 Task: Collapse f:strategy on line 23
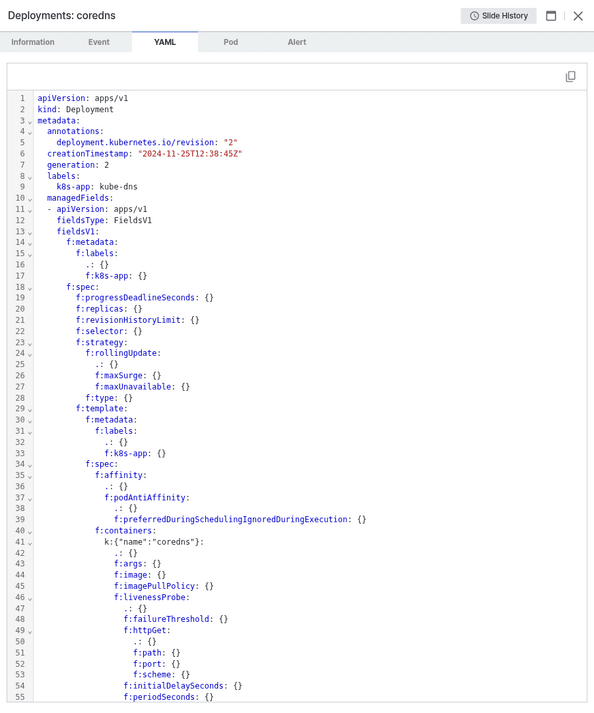tap(30, 343)
